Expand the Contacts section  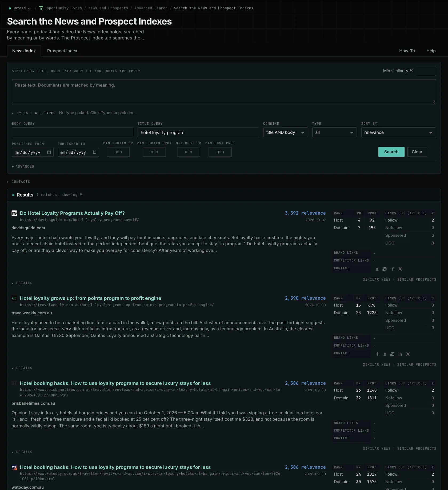pyautogui.click(x=19, y=182)
